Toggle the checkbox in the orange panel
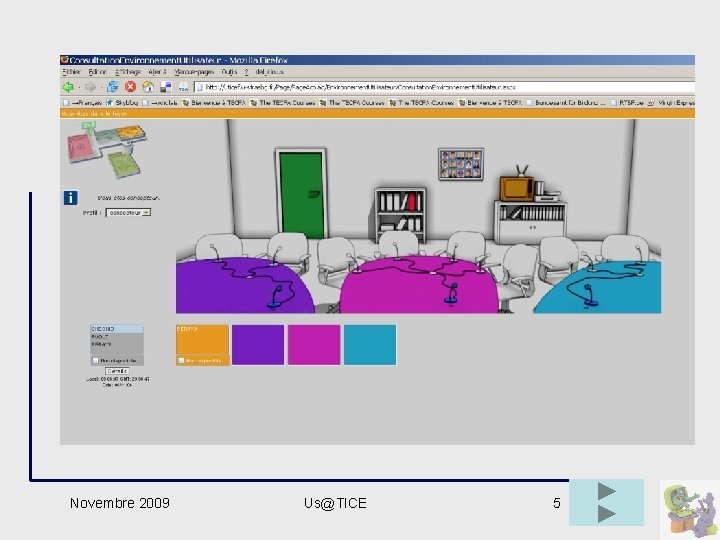This screenshot has height=540, width=720. 181,360
